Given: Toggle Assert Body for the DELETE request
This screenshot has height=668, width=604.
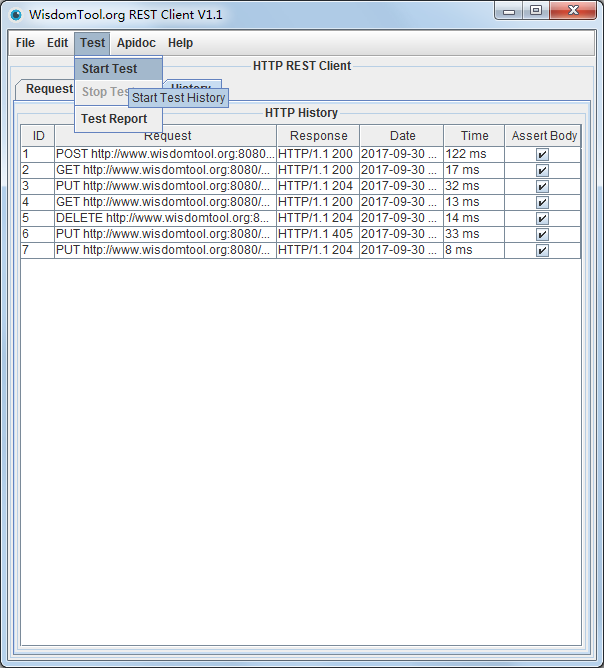Looking at the screenshot, I should click(x=542, y=218).
